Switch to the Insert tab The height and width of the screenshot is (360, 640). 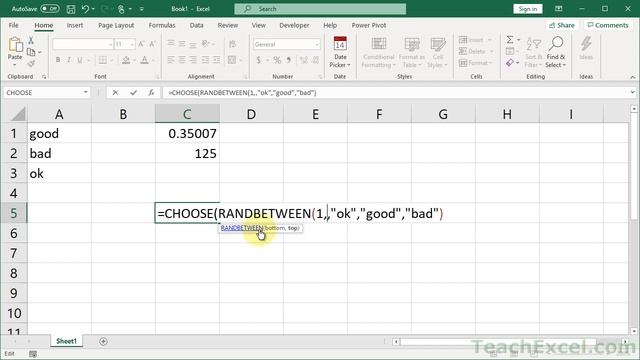pos(75,25)
